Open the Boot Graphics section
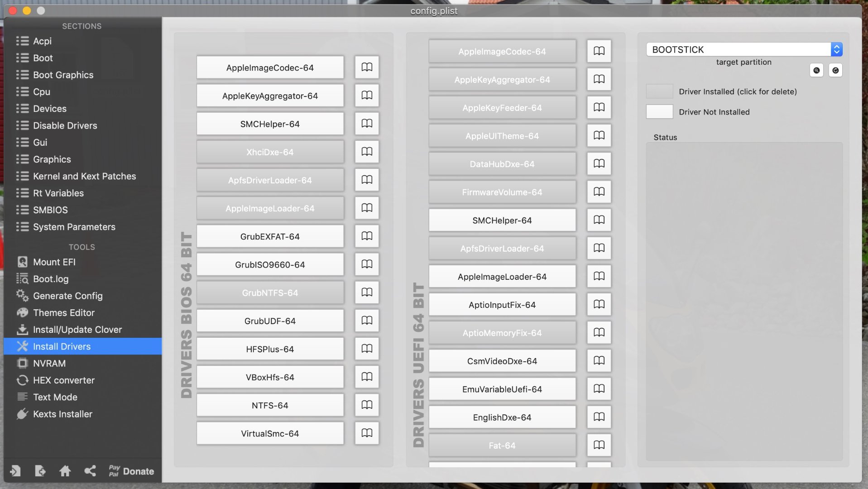868x489 pixels. coord(82,75)
